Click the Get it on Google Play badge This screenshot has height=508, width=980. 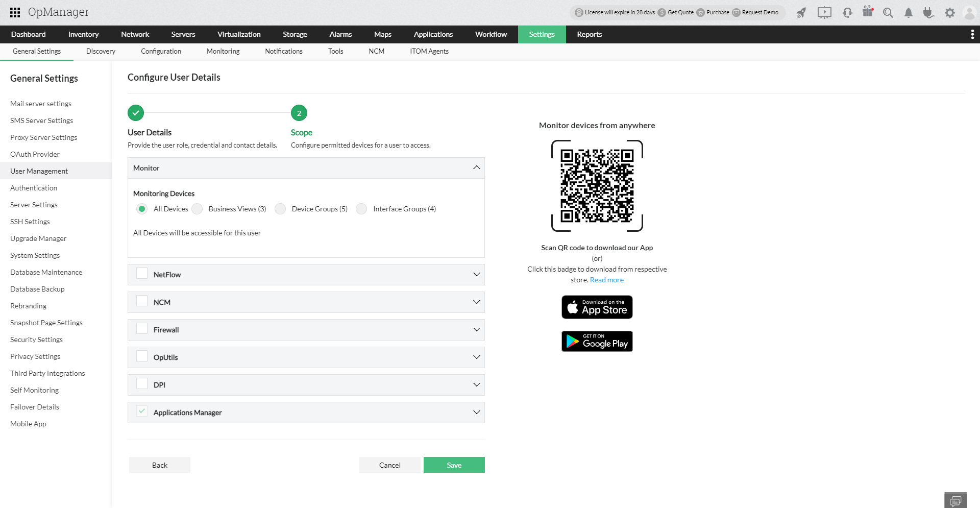(x=597, y=341)
